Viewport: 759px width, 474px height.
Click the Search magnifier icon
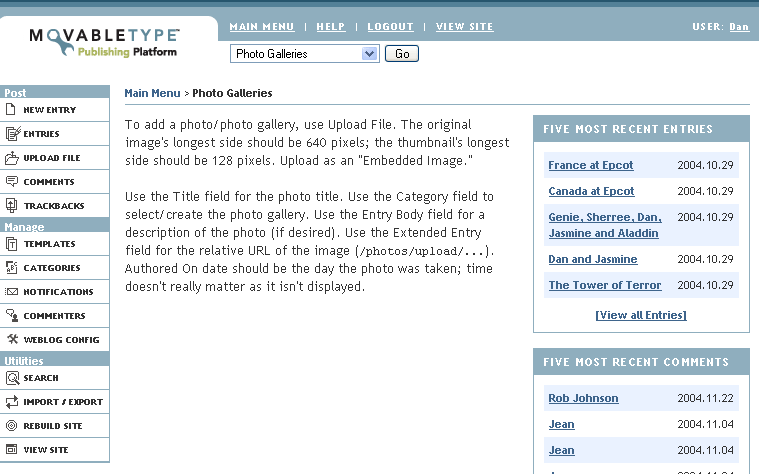(x=13, y=378)
